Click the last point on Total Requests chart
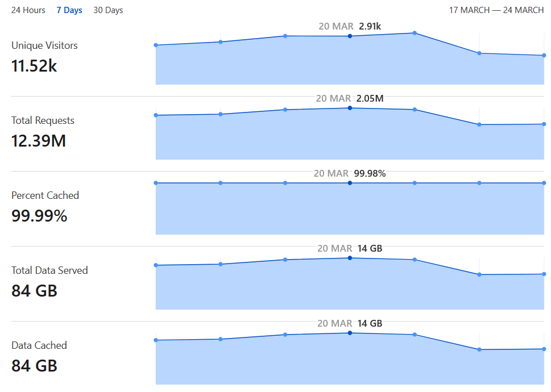Image resolution: width=551 pixels, height=392 pixels. [x=544, y=124]
